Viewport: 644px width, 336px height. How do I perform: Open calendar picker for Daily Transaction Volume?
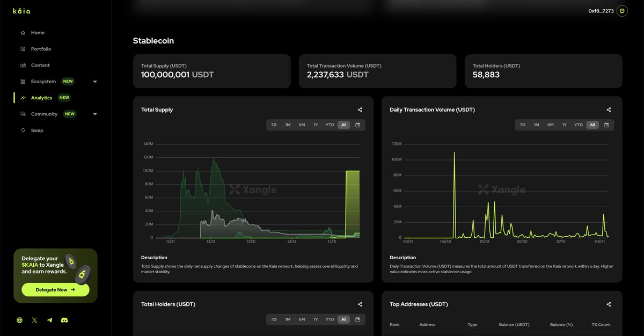pos(606,125)
